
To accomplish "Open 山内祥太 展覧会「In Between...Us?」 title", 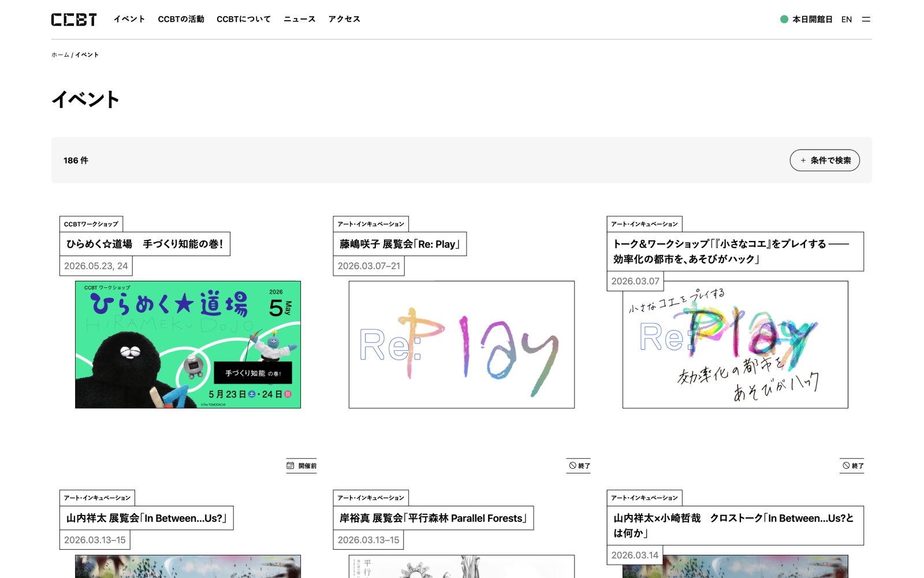I will click(147, 518).
